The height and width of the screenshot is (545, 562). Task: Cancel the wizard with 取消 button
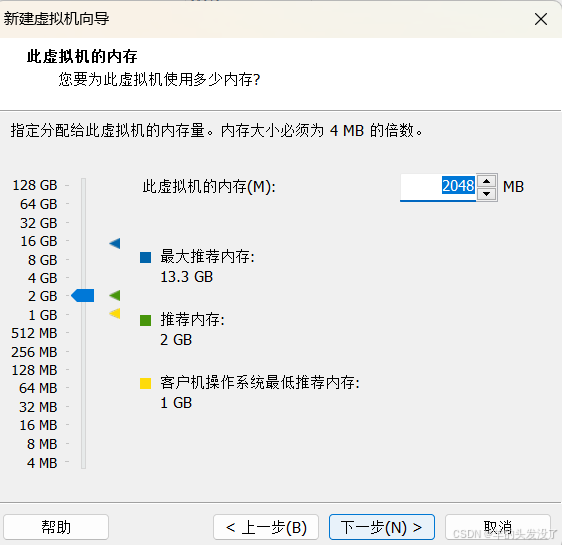(498, 527)
